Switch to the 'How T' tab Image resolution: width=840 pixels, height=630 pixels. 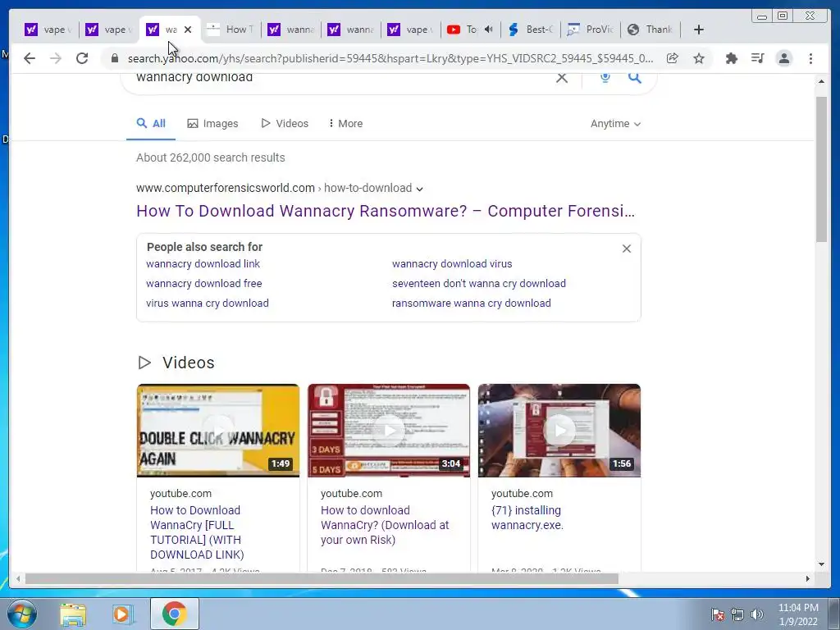(x=231, y=30)
